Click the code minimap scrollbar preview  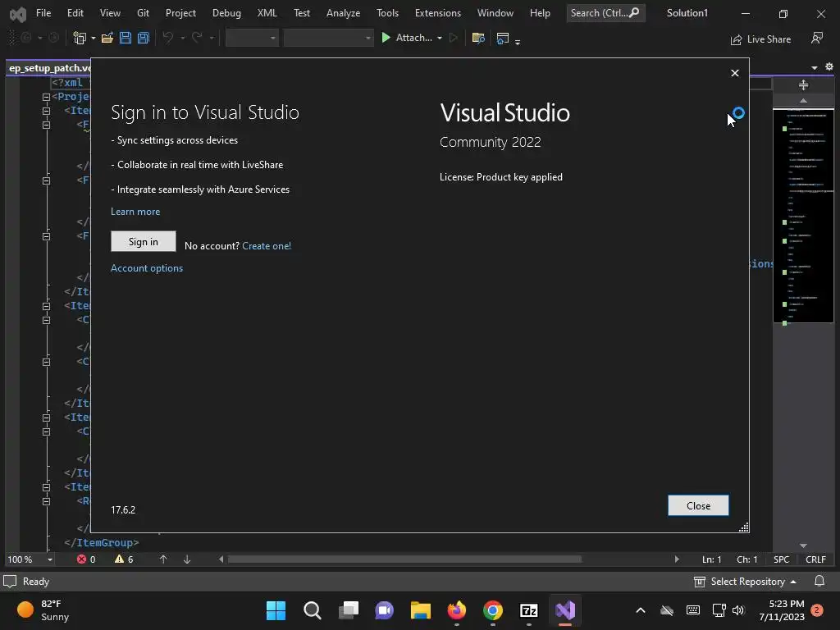803,216
